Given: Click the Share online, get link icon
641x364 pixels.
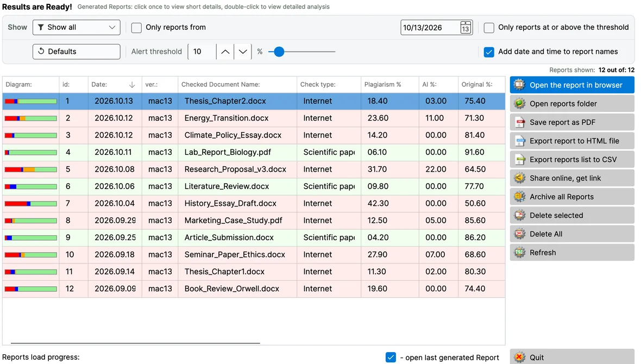Looking at the screenshot, I should pyautogui.click(x=519, y=178).
